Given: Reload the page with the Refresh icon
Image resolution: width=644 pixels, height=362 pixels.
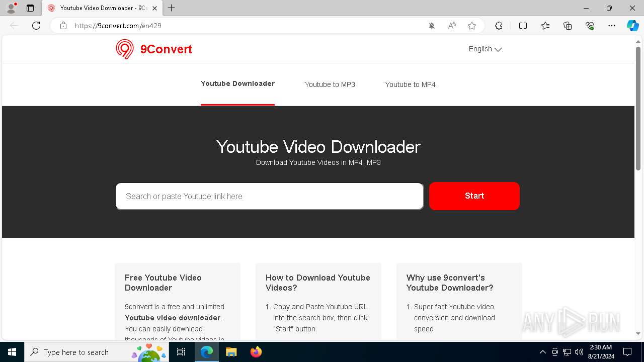Looking at the screenshot, I should pos(36,26).
